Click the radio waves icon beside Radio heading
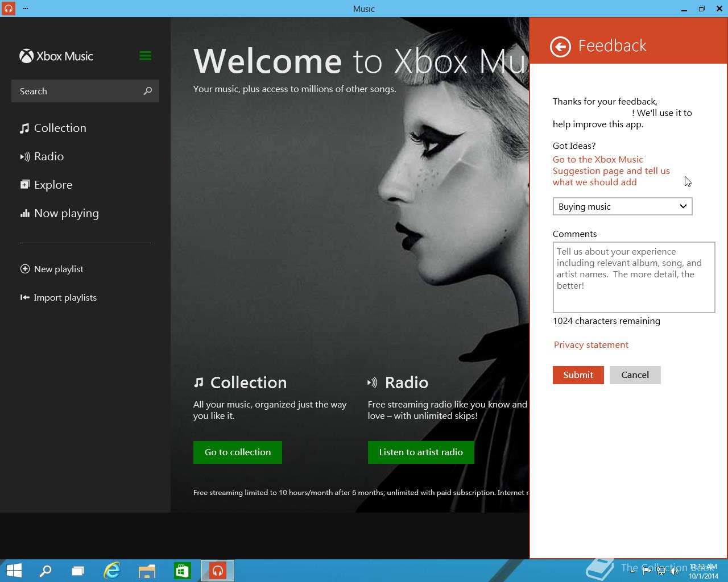The height and width of the screenshot is (582, 728). pos(373,383)
